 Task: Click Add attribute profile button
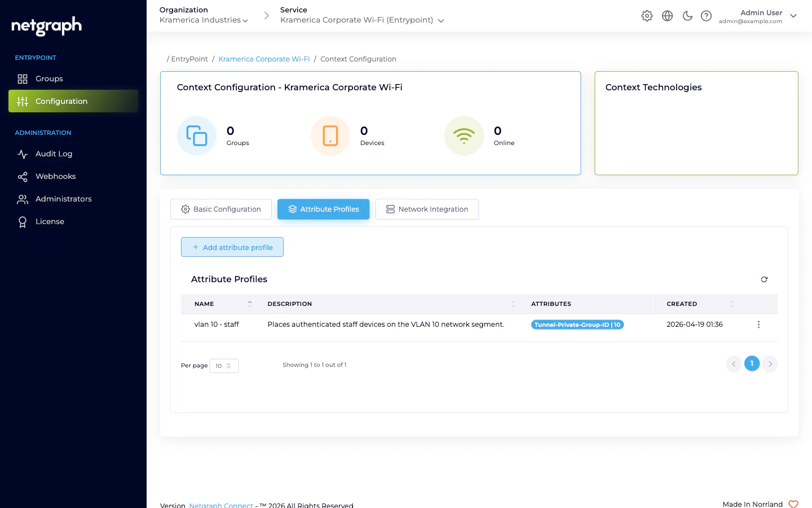coord(232,247)
